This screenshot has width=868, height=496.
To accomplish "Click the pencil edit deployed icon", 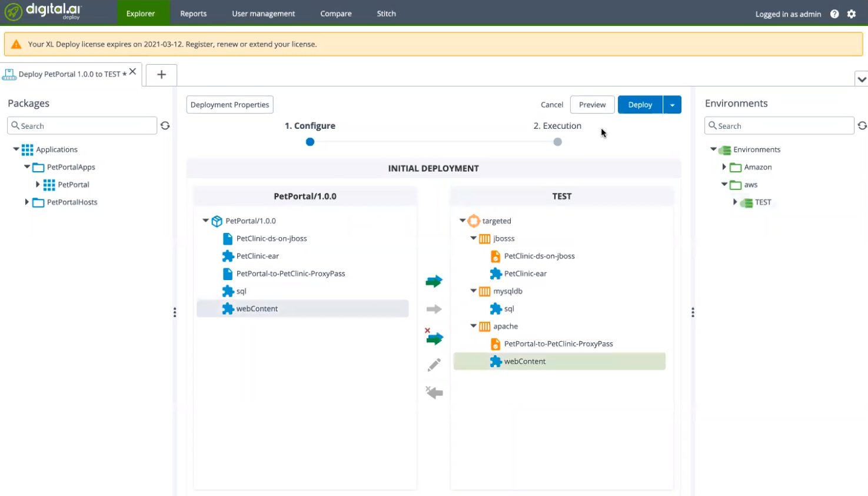I will (x=434, y=365).
